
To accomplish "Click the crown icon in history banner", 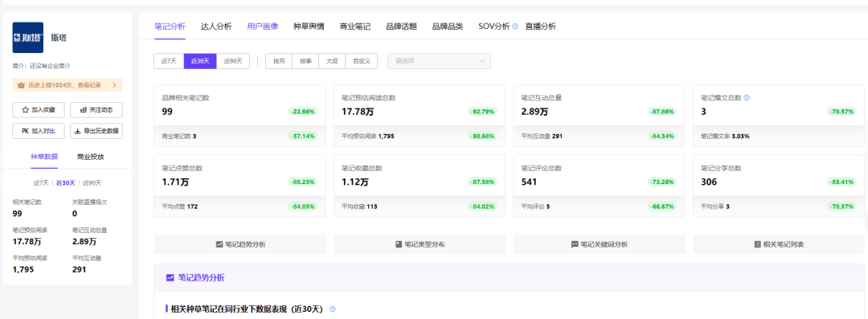I will click(x=21, y=85).
